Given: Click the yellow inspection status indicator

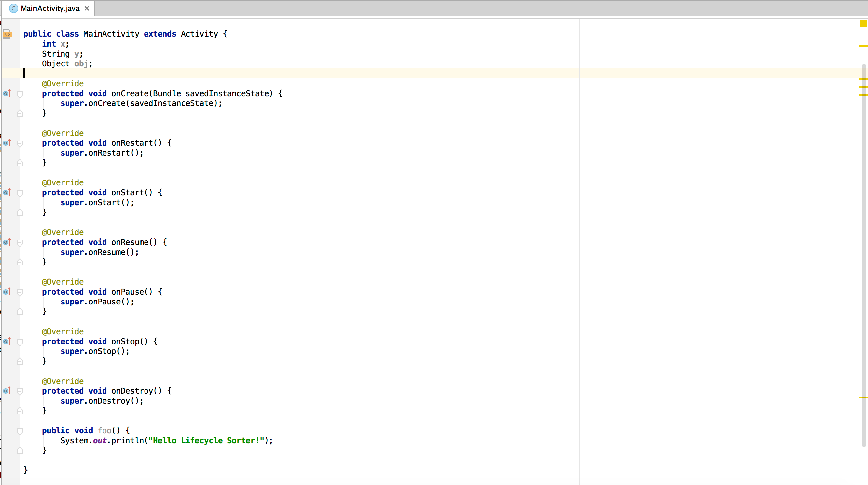Looking at the screenshot, I should click(863, 23).
